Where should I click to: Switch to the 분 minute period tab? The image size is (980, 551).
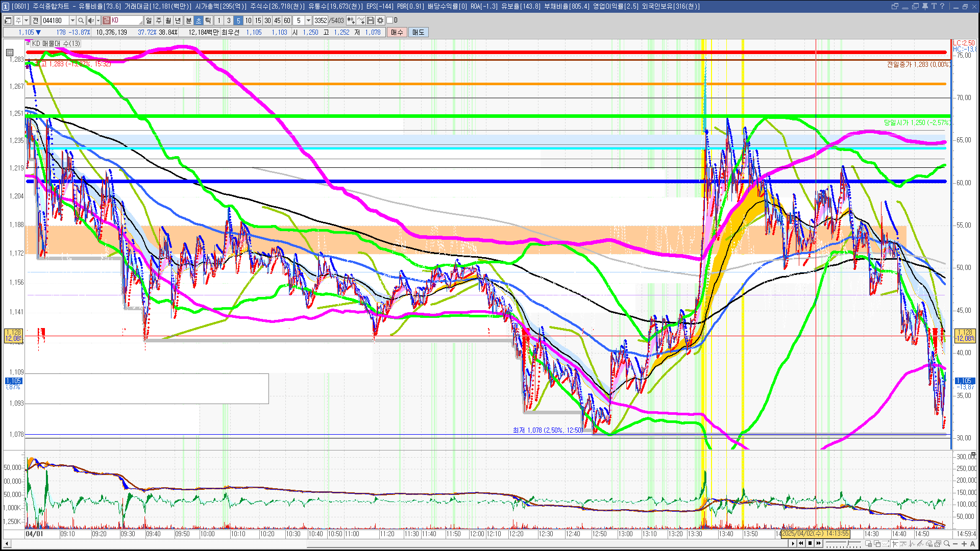[x=188, y=20]
